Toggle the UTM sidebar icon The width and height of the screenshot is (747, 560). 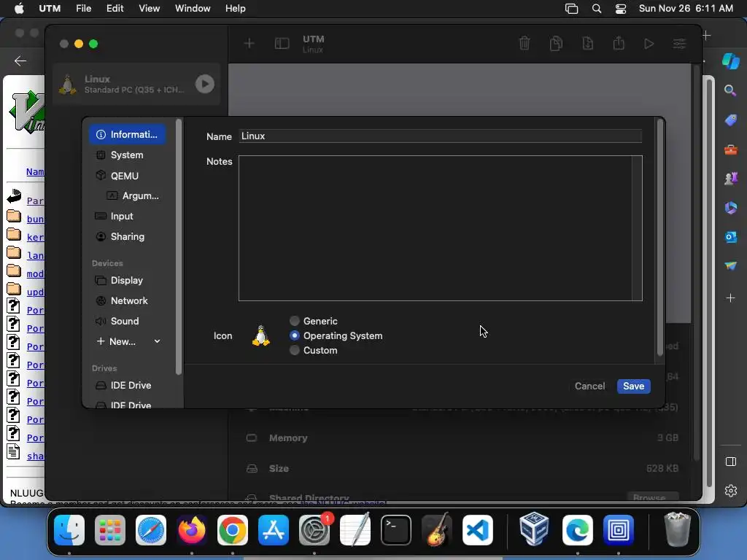tap(282, 44)
